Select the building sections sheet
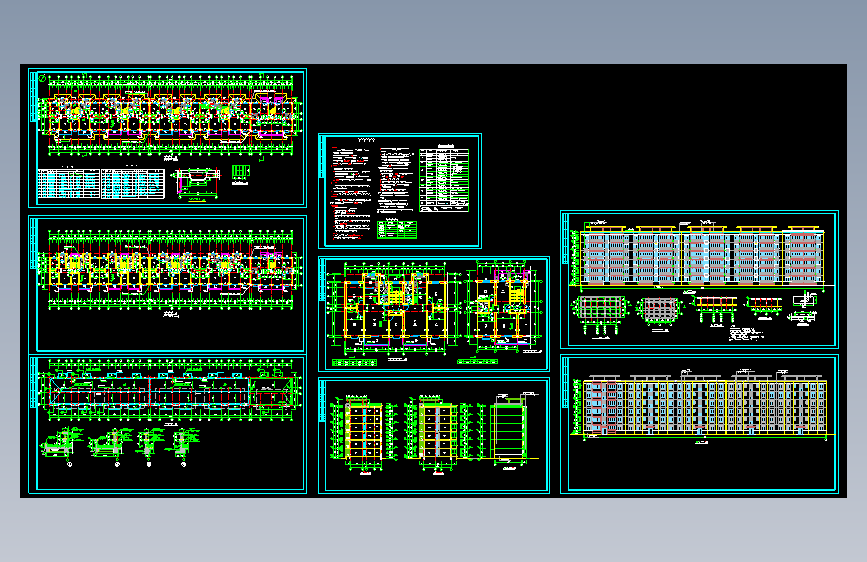 pos(434,435)
